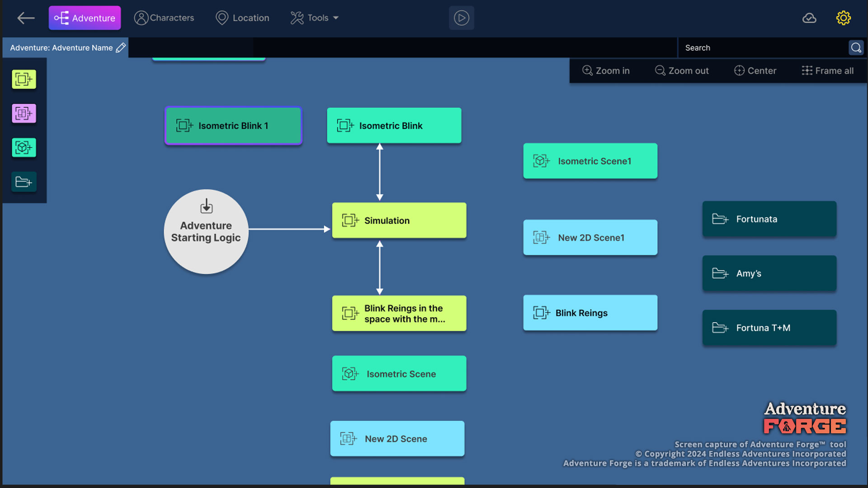Edit adventure name pencil icon
868x488 pixels.
[121, 47]
